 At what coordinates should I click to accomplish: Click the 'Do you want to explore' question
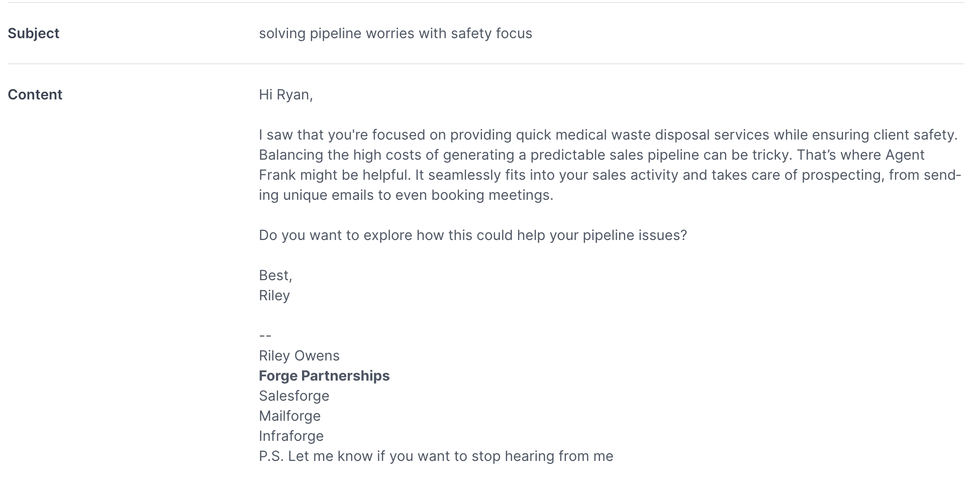point(473,235)
